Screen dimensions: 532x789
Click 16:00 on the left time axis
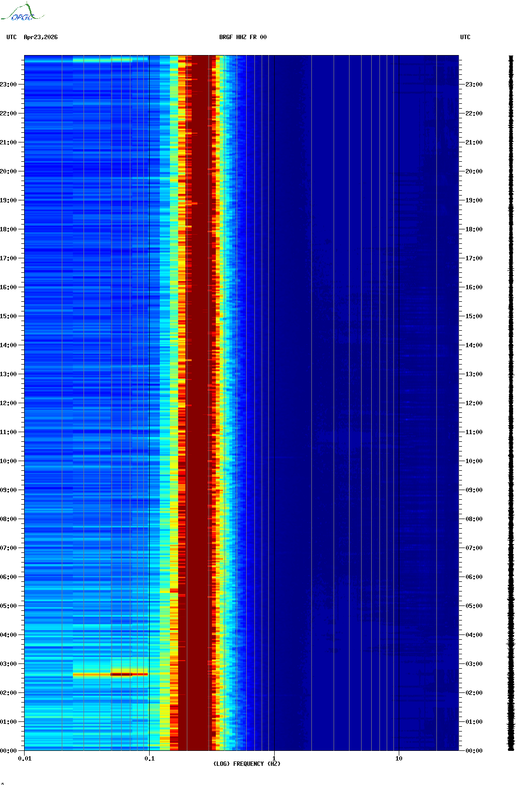8,287
